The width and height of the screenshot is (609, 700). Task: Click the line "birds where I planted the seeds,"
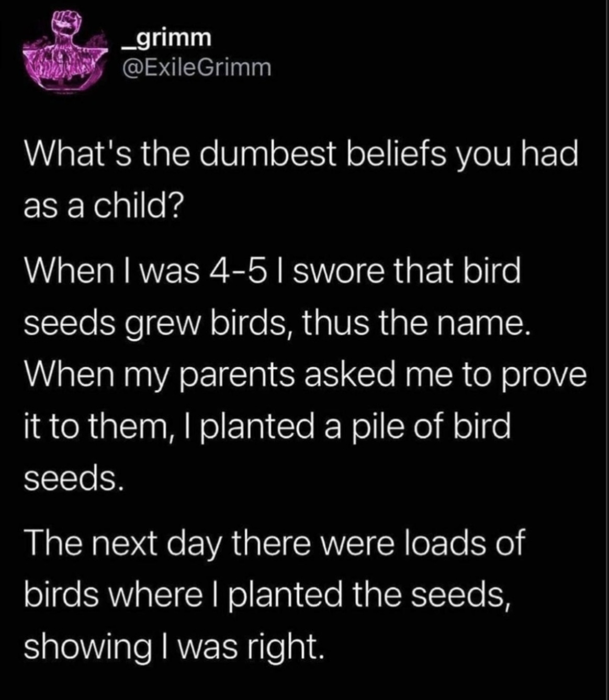[267, 594]
